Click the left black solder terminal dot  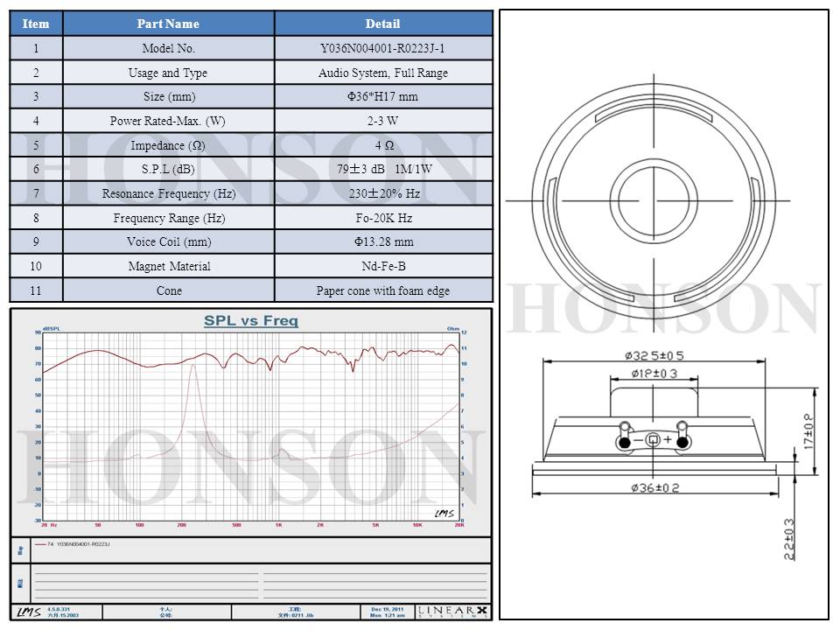(624, 444)
